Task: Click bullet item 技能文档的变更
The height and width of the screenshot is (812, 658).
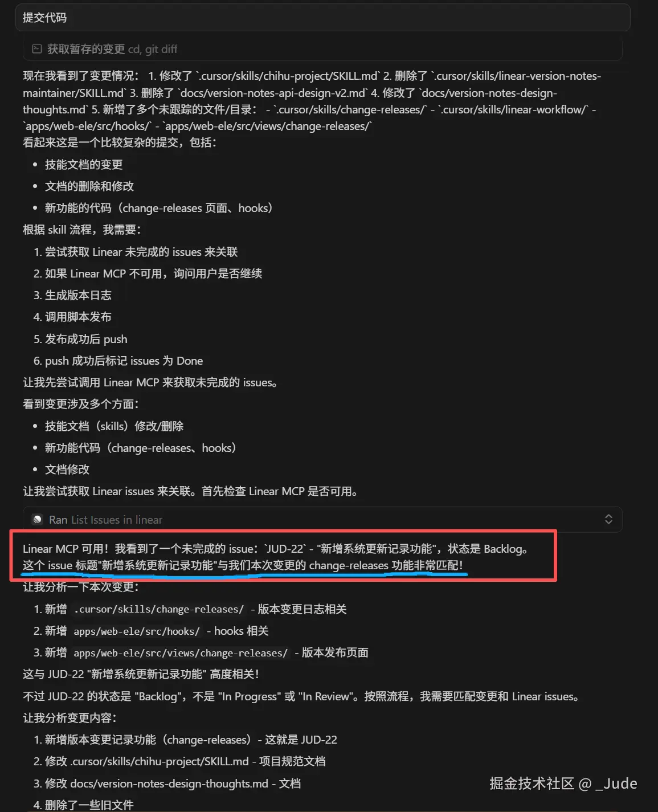Action: 84,165
